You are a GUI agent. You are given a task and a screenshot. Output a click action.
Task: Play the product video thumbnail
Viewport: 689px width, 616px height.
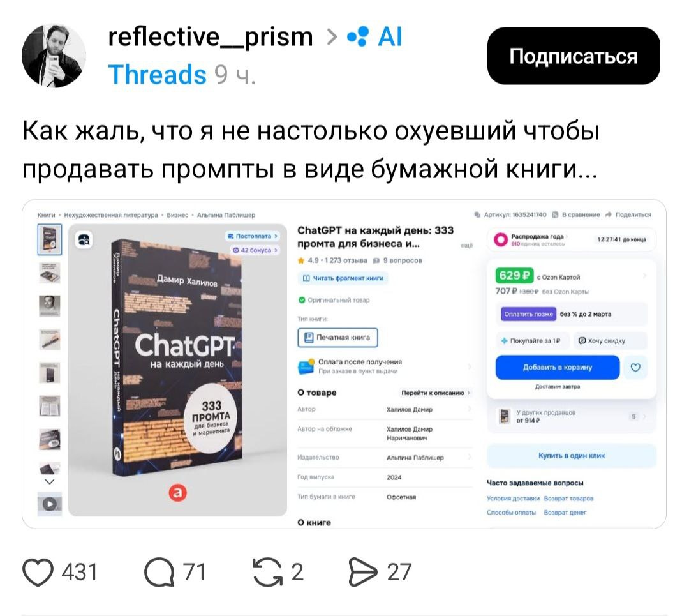coord(50,504)
